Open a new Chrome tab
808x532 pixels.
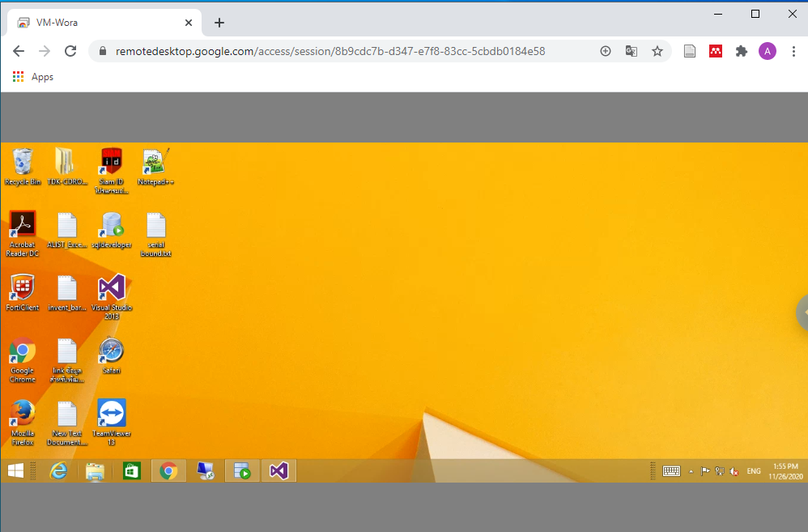pos(219,23)
